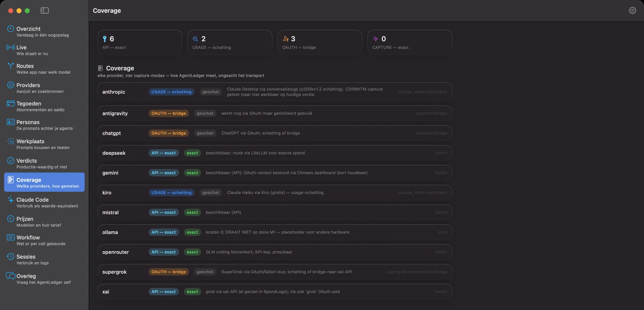Image resolution: width=644 pixels, height=310 pixels.
Task: Click the Werkplaats sparkle icon
Action: click(x=11, y=141)
